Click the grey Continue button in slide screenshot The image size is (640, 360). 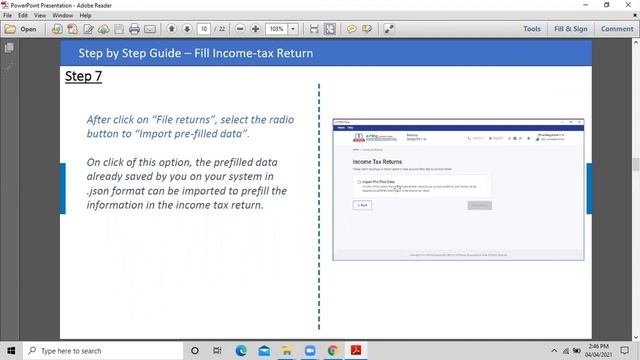pos(480,205)
